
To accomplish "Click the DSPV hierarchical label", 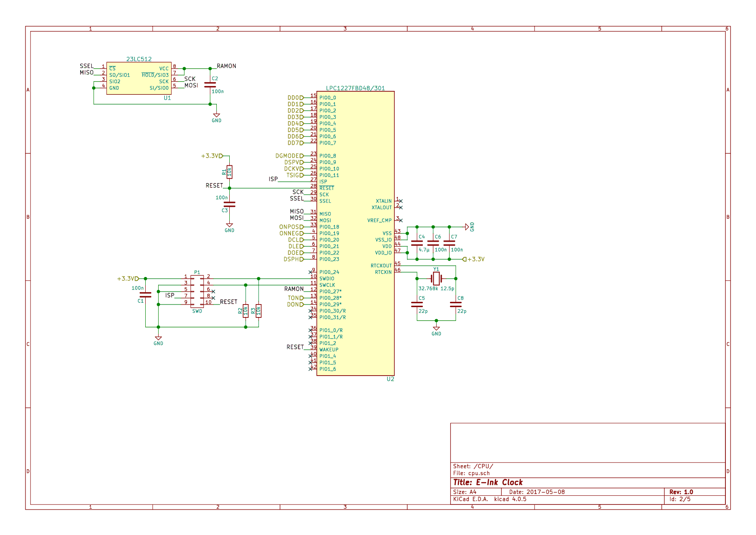I will (x=294, y=162).
